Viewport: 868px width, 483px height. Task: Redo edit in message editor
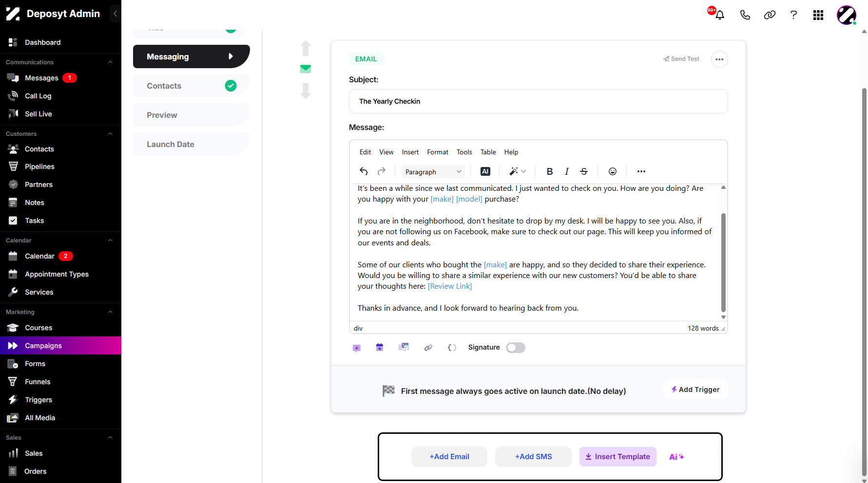point(382,171)
